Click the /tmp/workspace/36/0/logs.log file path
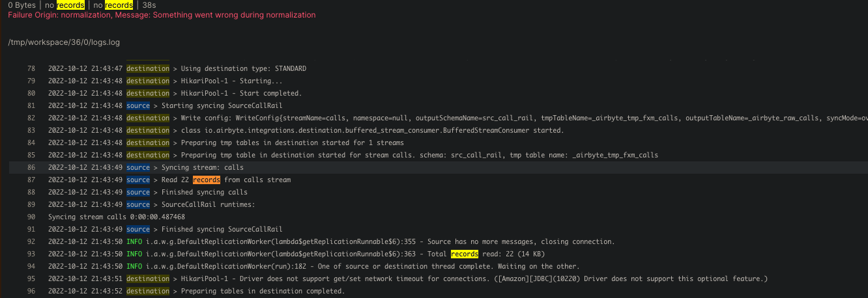Image resolution: width=868 pixels, height=298 pixels. (x=64, y=42)
